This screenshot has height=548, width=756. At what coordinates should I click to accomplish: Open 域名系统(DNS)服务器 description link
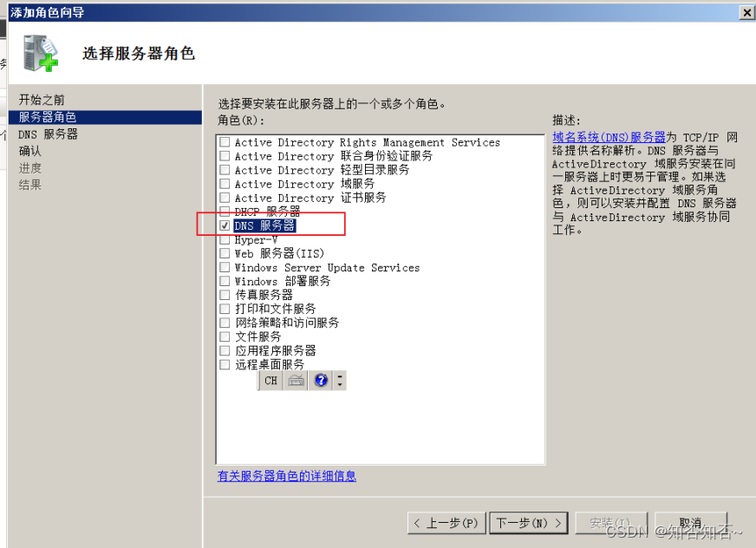pyautogui.click(x=609, y=137)
